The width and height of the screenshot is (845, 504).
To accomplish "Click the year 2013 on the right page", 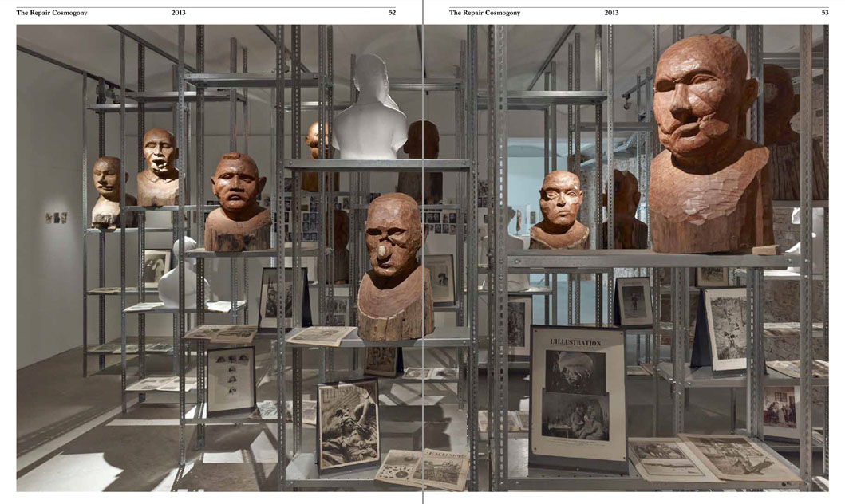I will tap(611, 13).
